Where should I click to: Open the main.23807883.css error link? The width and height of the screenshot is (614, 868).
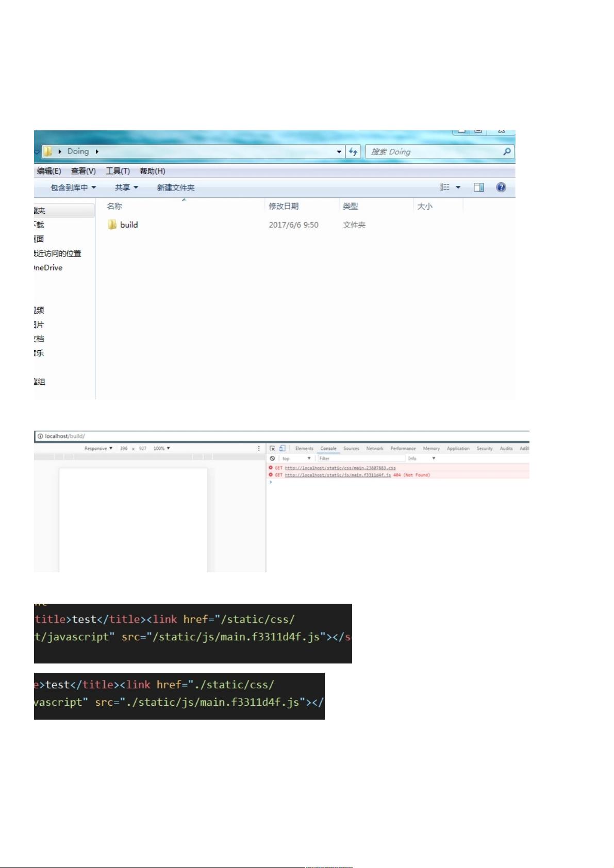pos(340,468)
